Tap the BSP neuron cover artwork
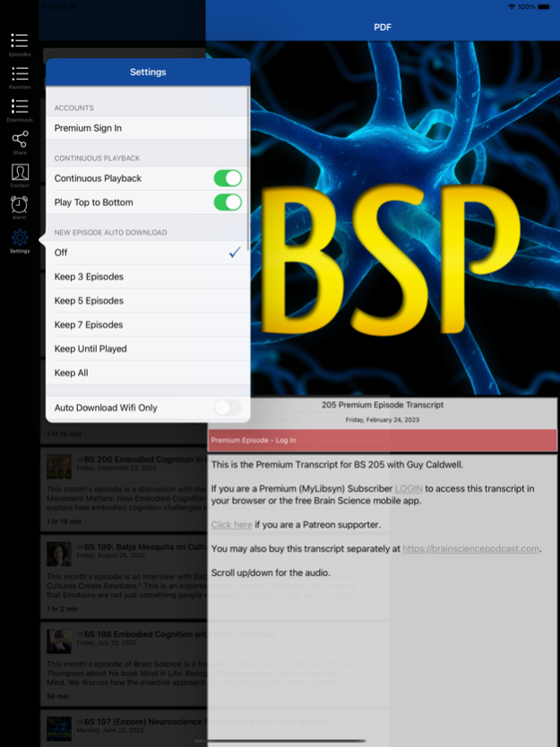Image resolution: width=560 pixels, height=747 pixels. (404, 219)
